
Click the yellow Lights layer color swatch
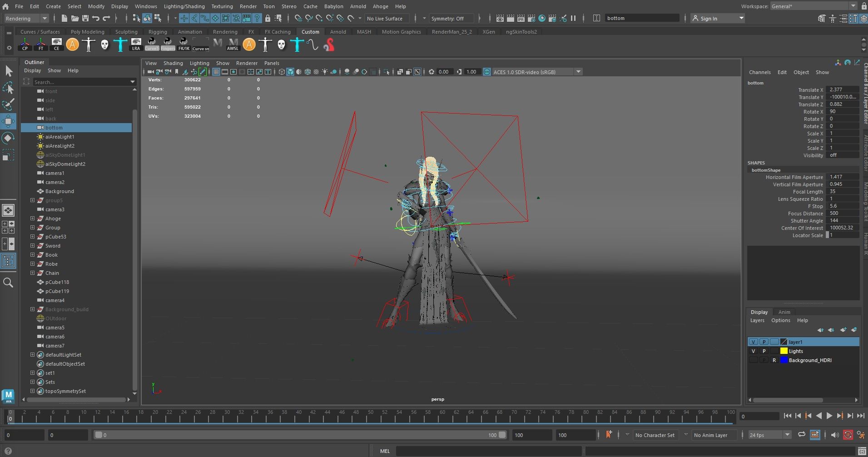click(784, 351)
